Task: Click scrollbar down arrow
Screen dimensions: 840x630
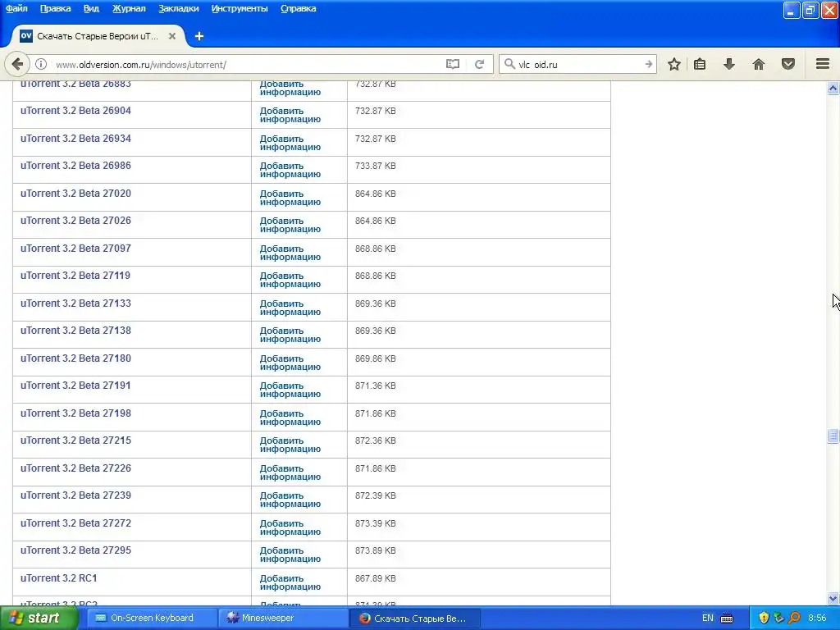Action: tap(833, 599)
